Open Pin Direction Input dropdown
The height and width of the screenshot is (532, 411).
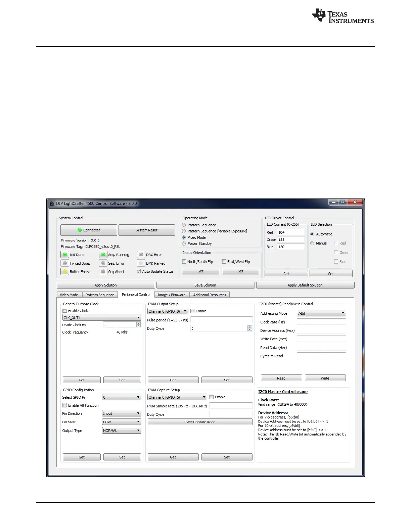(x=122, y=413)
